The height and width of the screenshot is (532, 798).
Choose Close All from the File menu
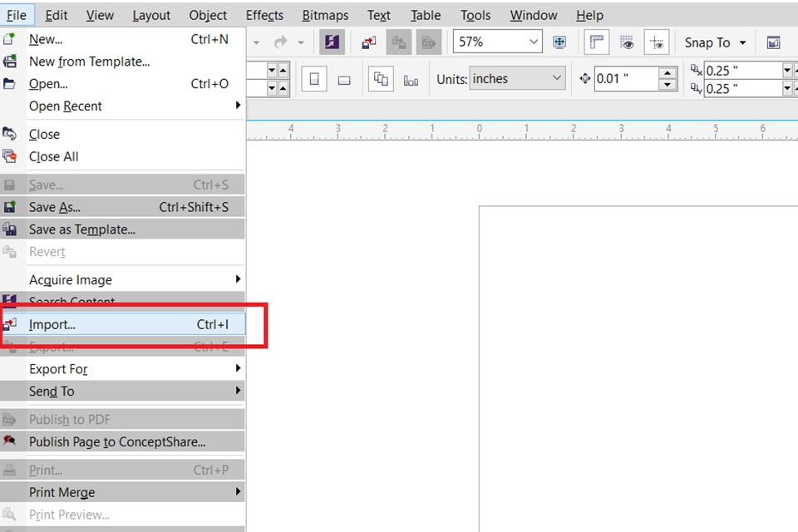pos(122,157)
